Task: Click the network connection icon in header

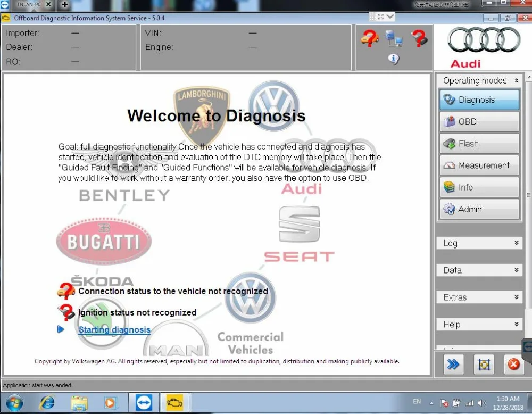Action: pos(394,38)
